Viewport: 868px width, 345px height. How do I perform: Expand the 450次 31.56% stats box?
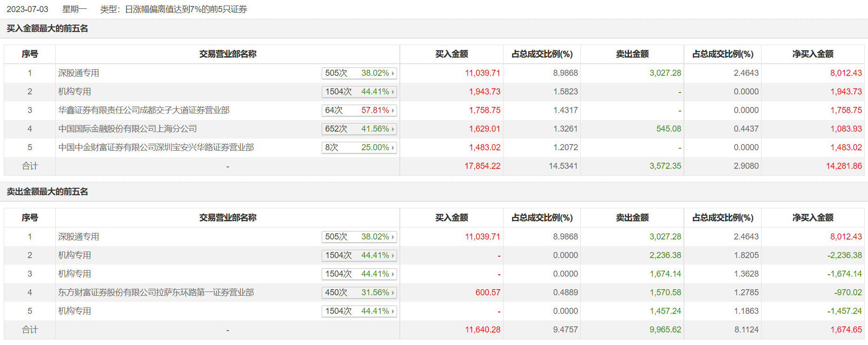pyautogui.click(x=359, y=293)
